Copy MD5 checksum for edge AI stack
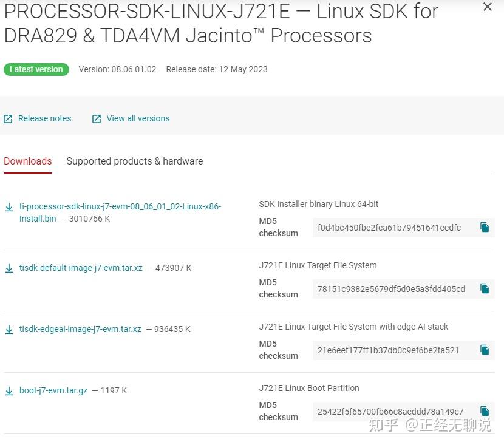 click(x=485, y=350)
